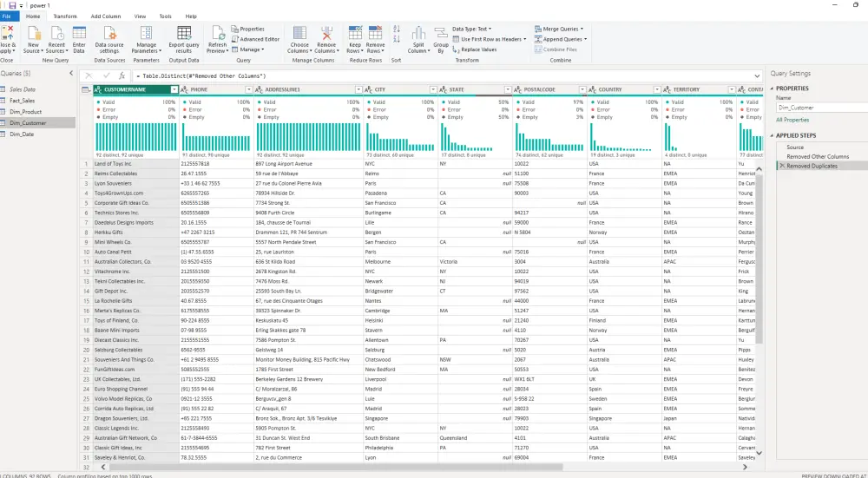This screenshot has width=868, height=478.
Task: Click Keep Rows icon
Action: tap(355, 33)
